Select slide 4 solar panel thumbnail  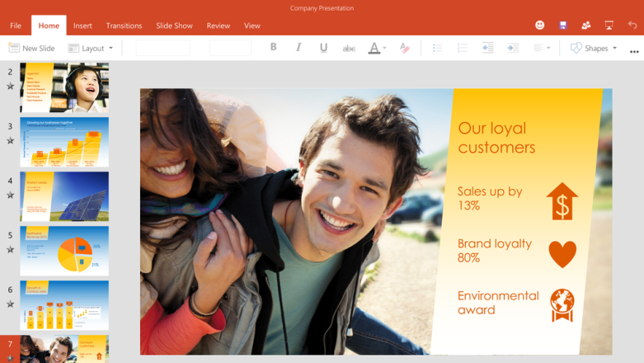[x=64, y=196]
